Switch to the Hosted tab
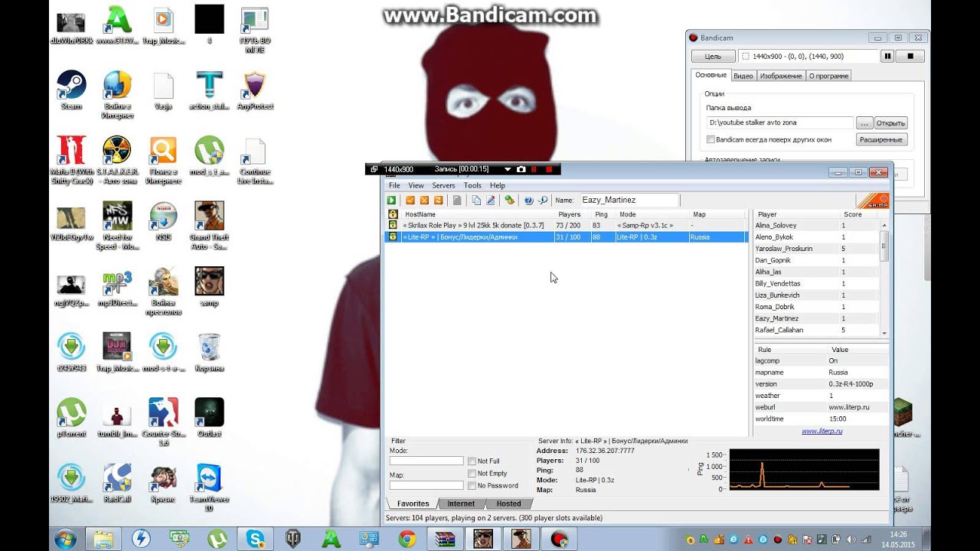Image resolution: width=980 pixels, height=551 pixels. (x=508, y=504)
